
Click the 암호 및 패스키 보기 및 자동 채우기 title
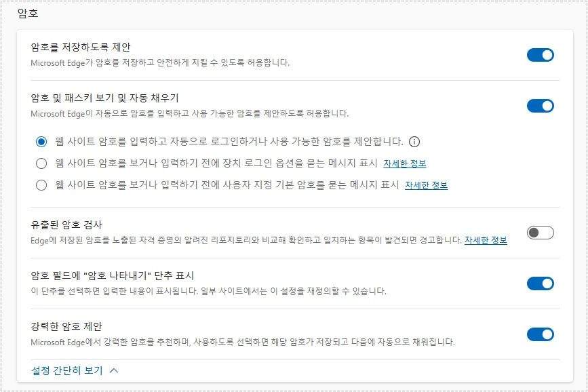point(104,98)
